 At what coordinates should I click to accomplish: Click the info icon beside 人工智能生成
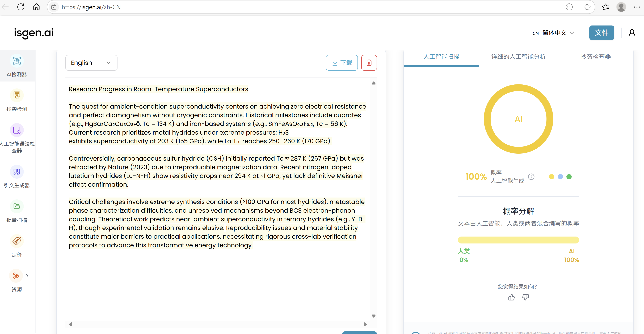pos(531,177)
